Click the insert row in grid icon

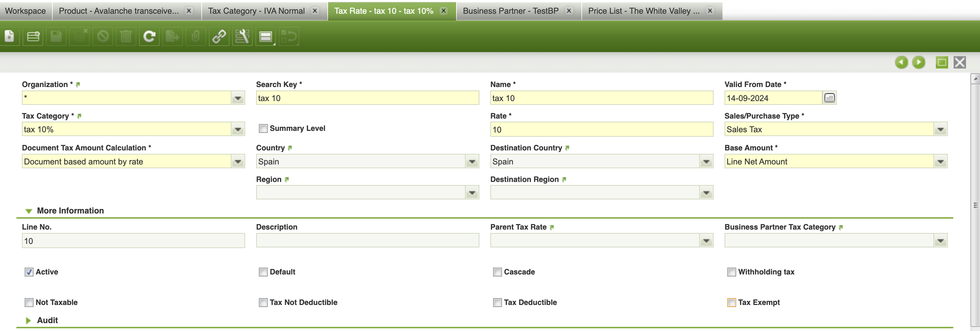pyautogui.click(x=33, y=37)
